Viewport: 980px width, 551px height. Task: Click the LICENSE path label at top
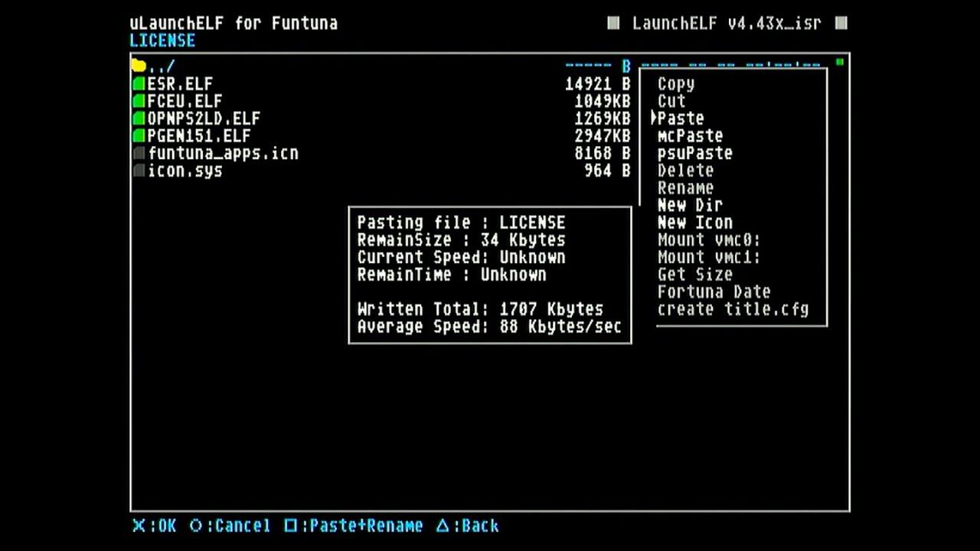coord(162,41)
